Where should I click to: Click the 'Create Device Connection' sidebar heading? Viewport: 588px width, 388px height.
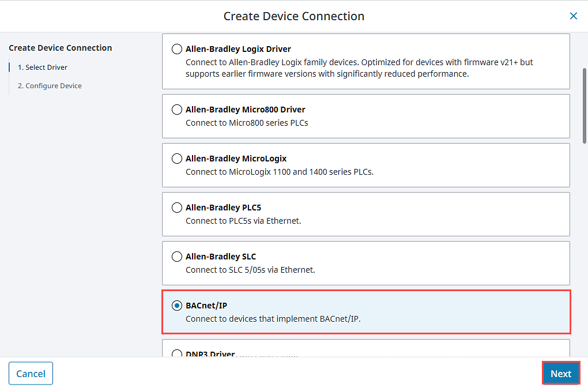tap(61, 48)
